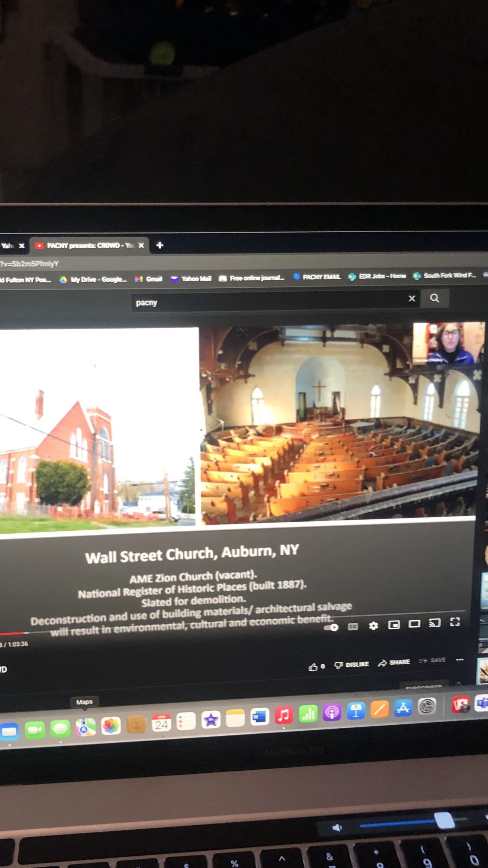Close the PACNY presents: CROWD tab
Image resolution: width=488 pixels, height=868 pixels.
click(141, 245)
